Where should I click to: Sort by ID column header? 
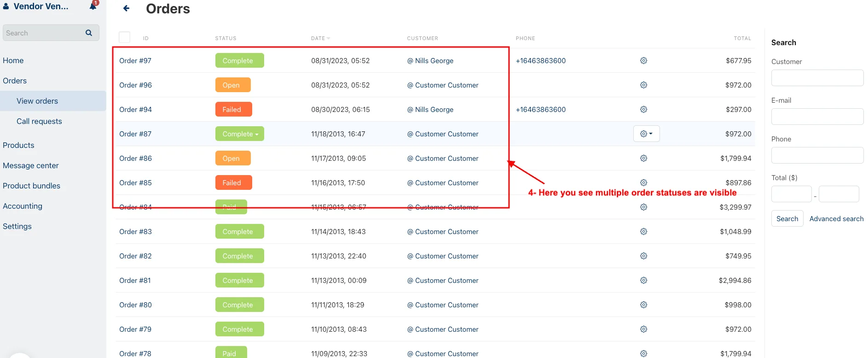tap(145, 38)
